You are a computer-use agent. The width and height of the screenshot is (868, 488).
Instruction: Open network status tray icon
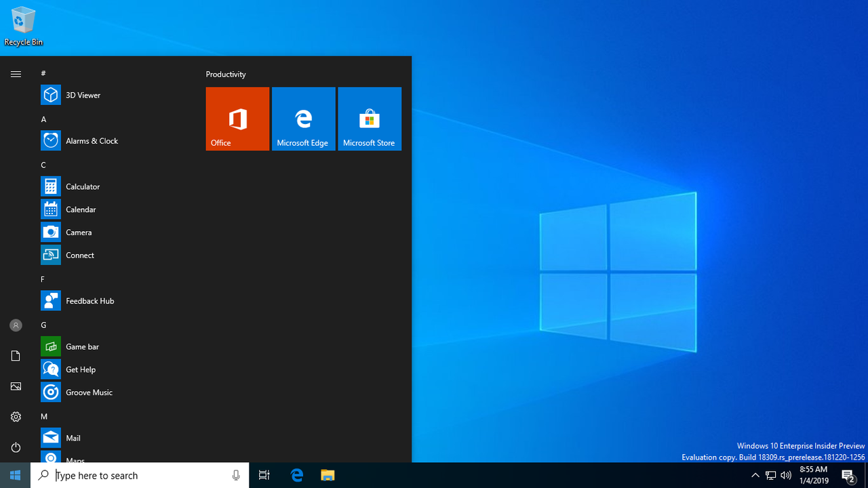tap(771, 475)
